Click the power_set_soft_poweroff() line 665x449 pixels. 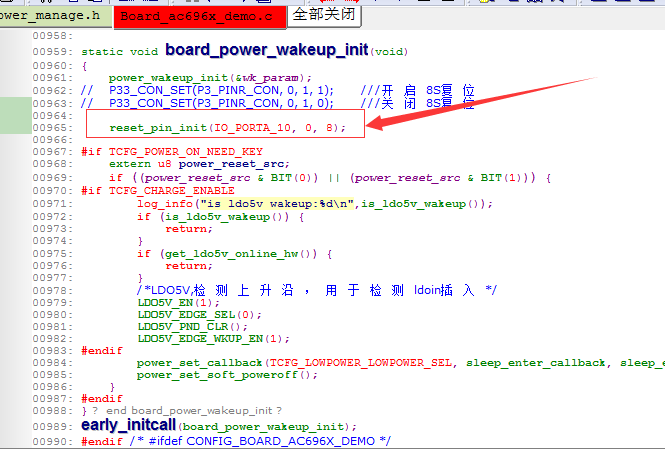pos(227,375)
